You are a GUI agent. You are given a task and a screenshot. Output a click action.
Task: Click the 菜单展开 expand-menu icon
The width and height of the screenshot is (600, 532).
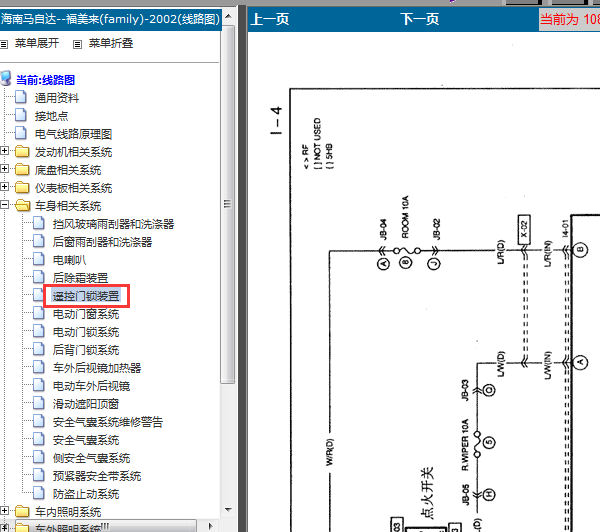tap(4, 44)
